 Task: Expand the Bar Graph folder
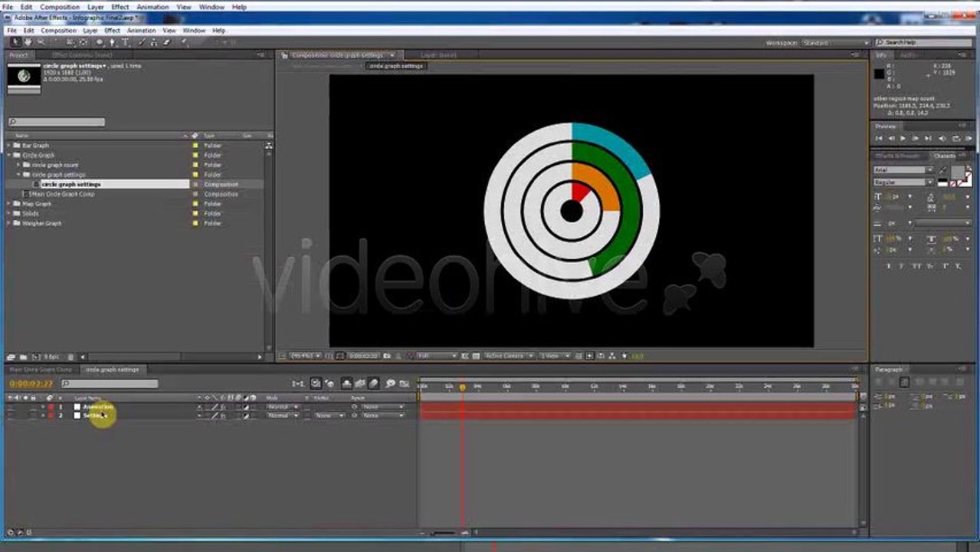click(9, 145)
